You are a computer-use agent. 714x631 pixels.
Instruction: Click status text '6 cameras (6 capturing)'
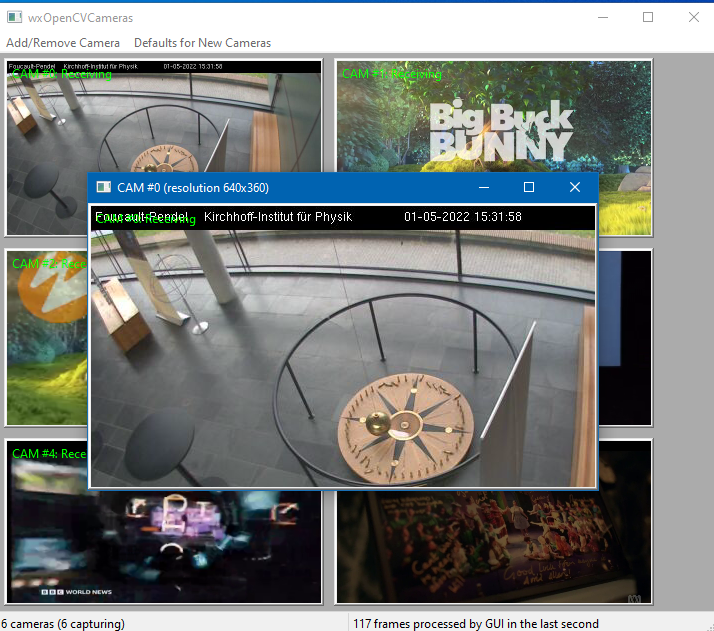click(63, 624)
